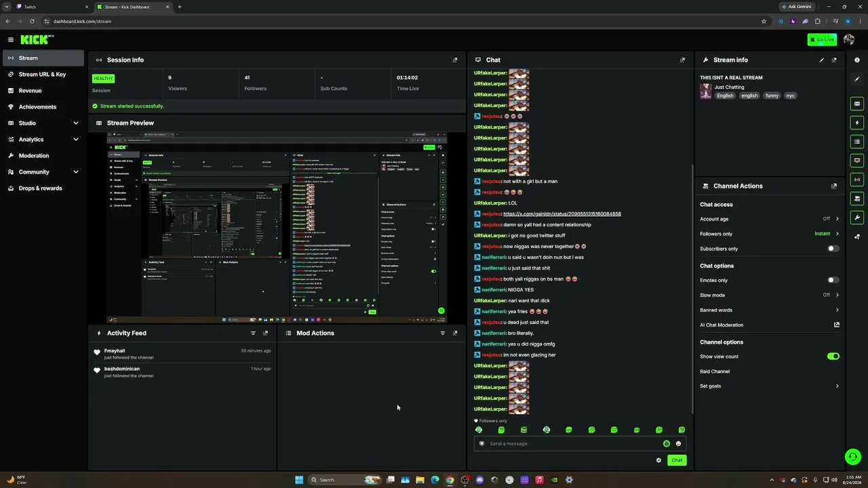Click the first quick emote below the chat
The width and height of the screenshot is (868, 488).
479,430
